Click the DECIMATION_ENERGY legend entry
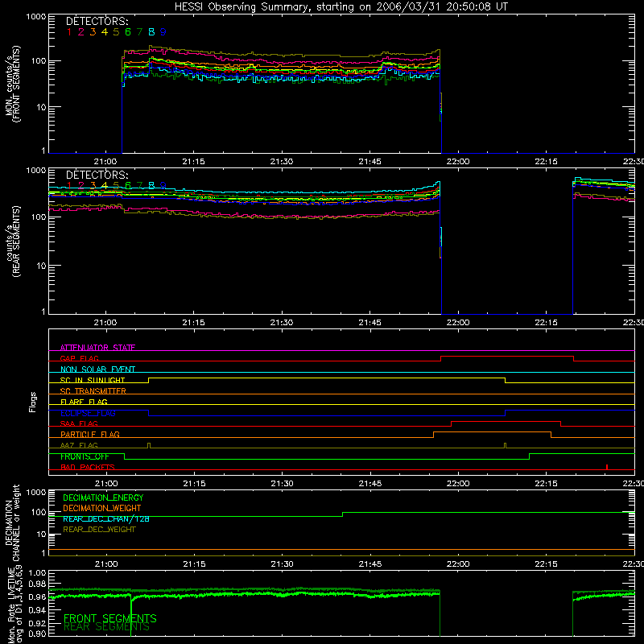This screenshot has height=644, width=644. (103, 497)
